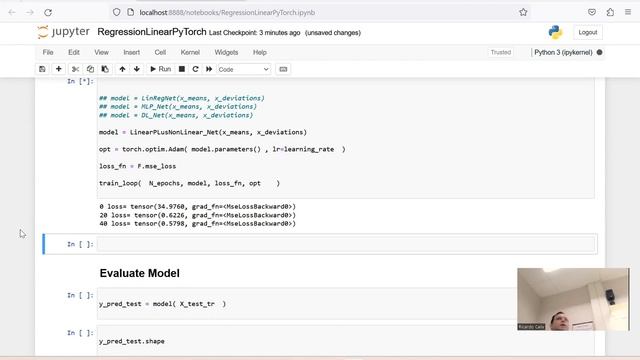Screen dimensions: 640x360
Task: Click the Trusted notebook indicator
Action: [x=501, y=52]
